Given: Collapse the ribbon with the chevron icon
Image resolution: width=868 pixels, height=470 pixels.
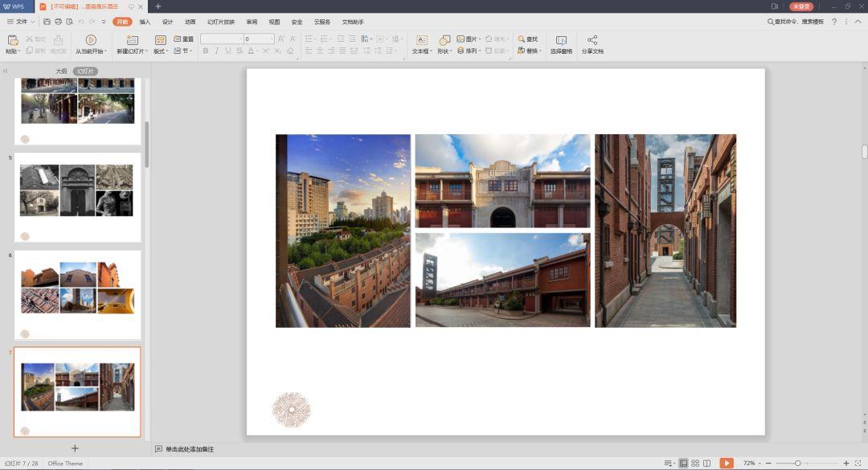Looking at the screenshot, I should [858, 22].
